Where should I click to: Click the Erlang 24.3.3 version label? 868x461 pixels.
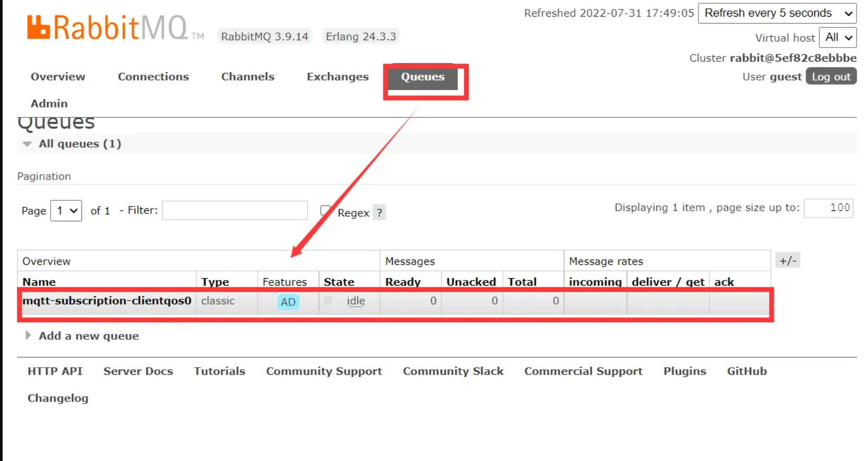tap(361, 37)
